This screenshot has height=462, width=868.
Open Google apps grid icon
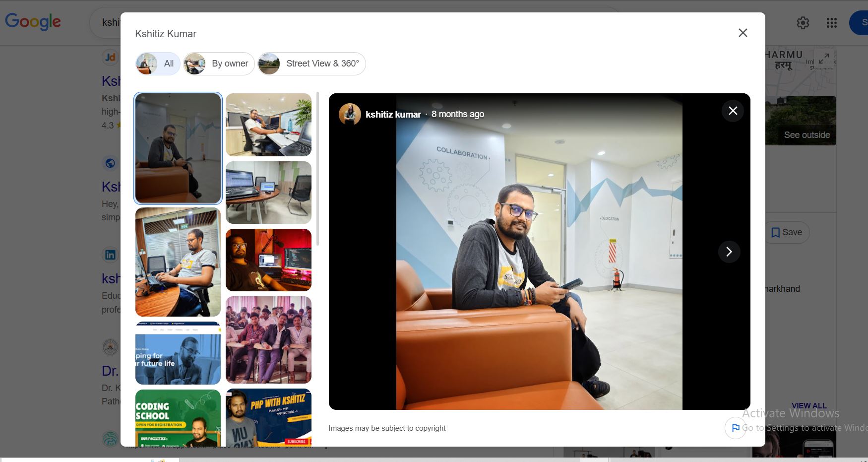[x=832, y=23]
